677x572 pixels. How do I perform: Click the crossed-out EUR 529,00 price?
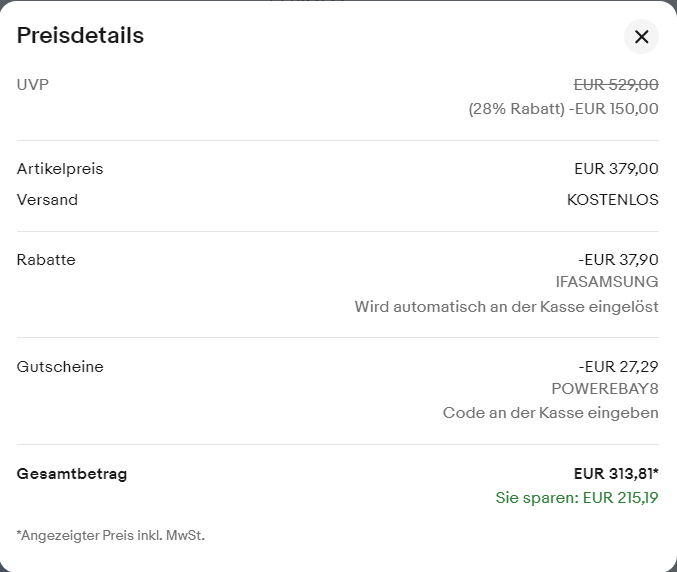(x=616, y=85)
